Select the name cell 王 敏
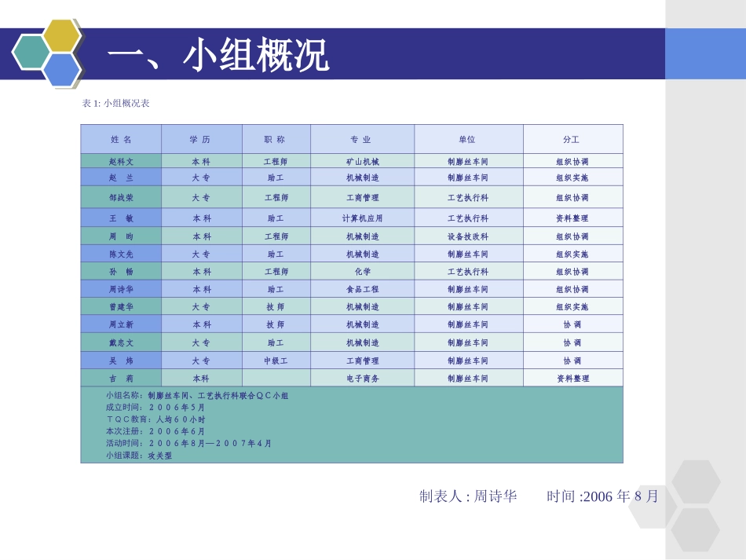This screenshot has height=560, width=746. coord(121,218)
